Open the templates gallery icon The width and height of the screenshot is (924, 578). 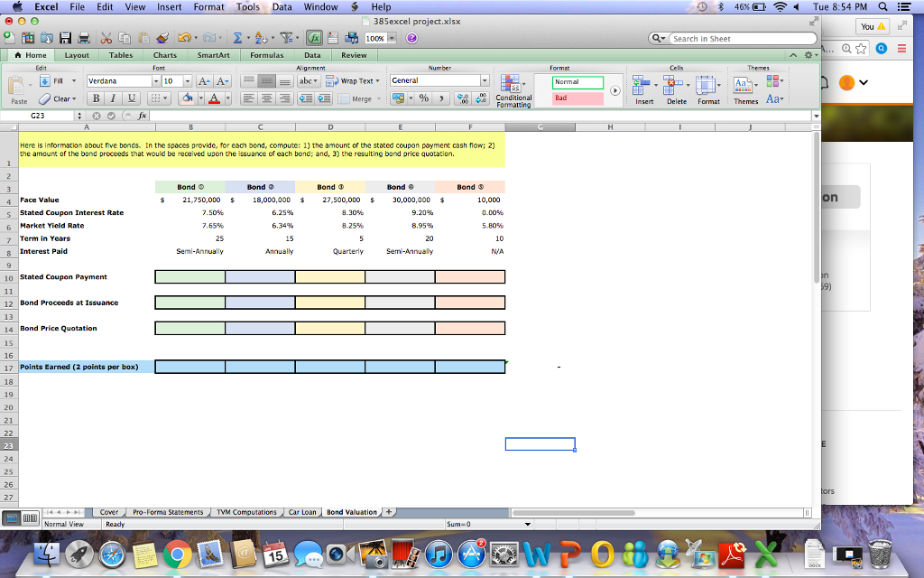[28, 38]
